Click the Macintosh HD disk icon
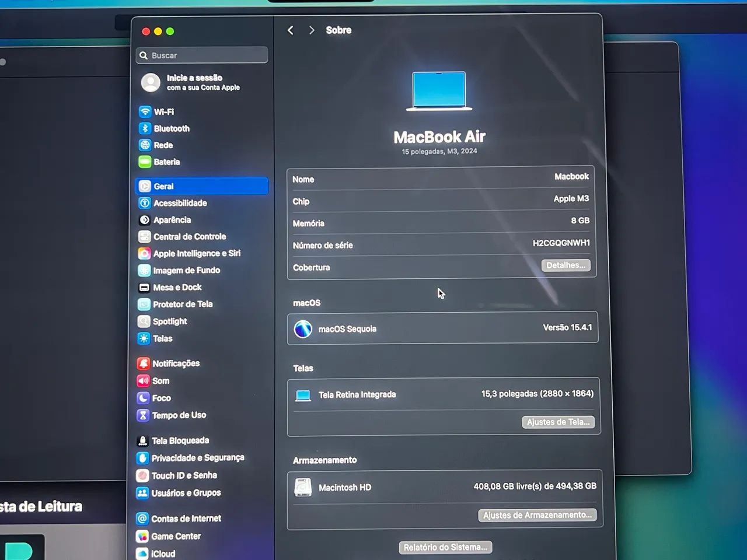Viewport: 747px width, 560px height. coord(303,487)
